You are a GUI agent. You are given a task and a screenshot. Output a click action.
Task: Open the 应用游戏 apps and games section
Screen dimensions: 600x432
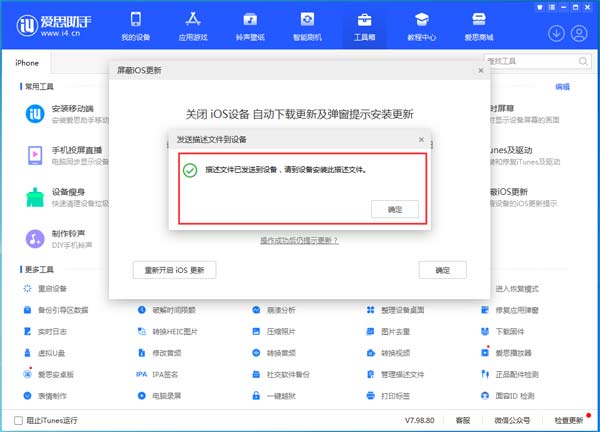193,26
